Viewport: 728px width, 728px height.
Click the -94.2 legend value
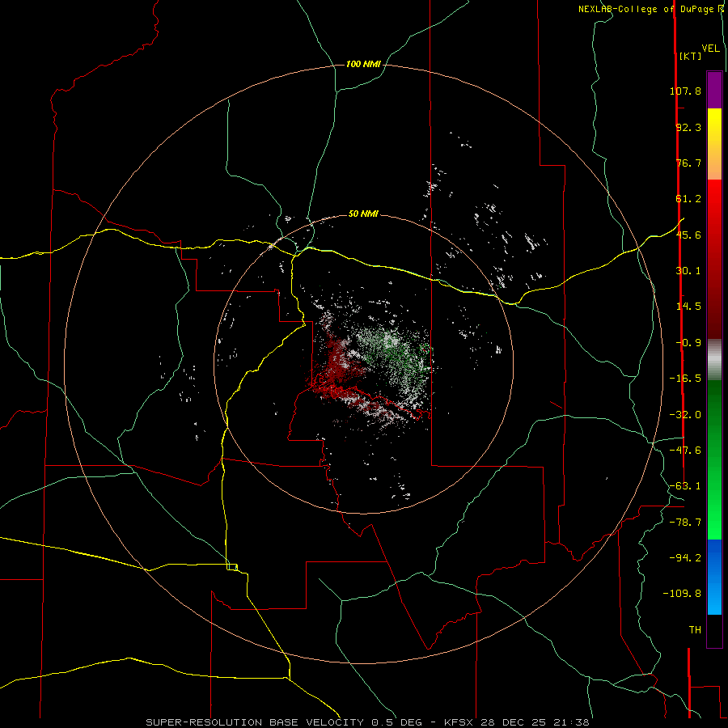coord(685,558)
